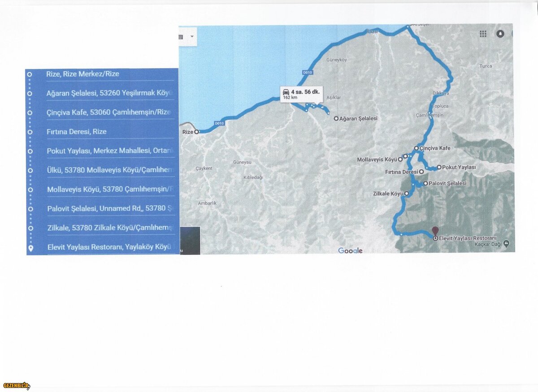Click the Gezenbilir logo in the page corner

(16, 386)
